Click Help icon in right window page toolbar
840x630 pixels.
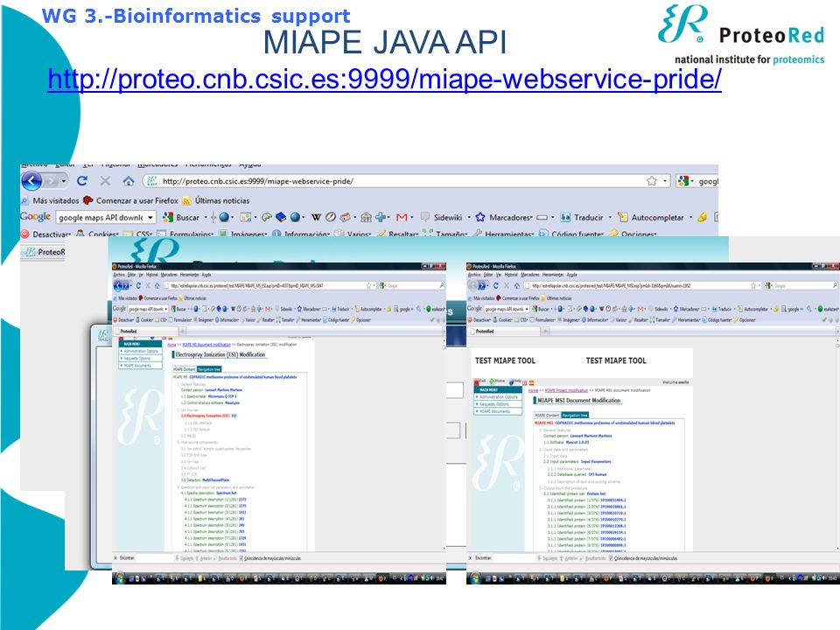[x=514, y=382]
